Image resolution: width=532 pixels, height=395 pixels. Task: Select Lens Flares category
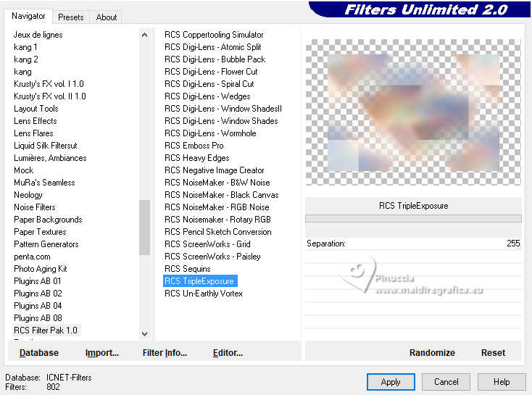pos(33,133)
